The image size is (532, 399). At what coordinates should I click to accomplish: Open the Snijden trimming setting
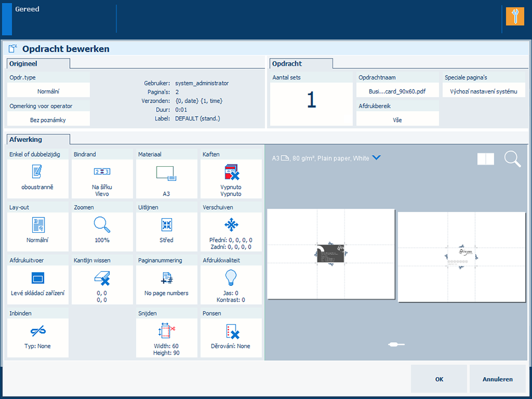click(167, 337)
